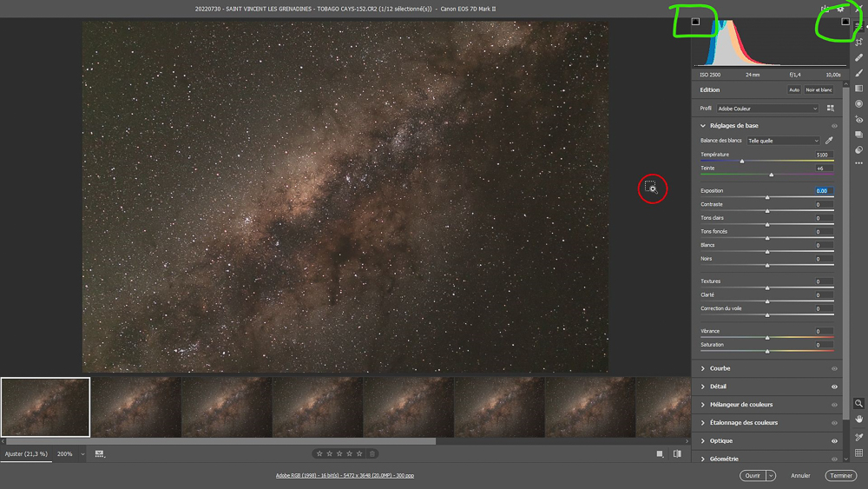Select the Healing bandage tool
Screen dimensions: 868x489
(858, 57)
